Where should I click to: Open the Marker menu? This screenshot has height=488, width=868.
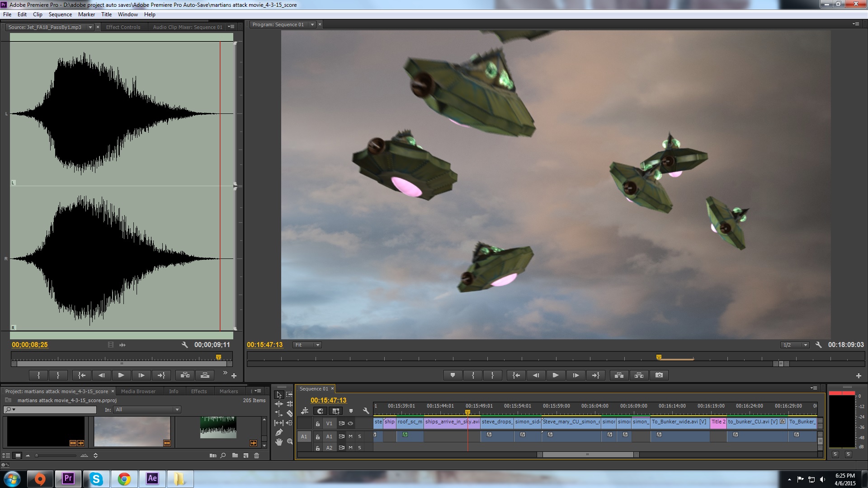click(86, 14)
